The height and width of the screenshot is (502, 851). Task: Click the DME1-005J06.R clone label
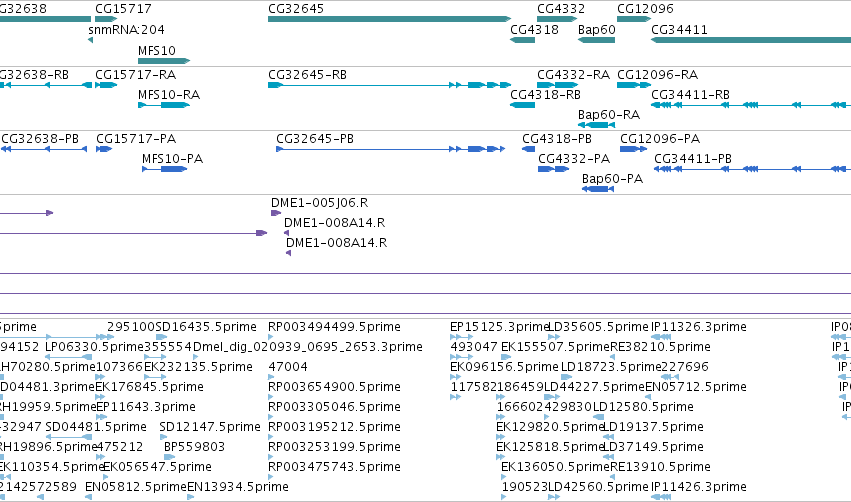coord(319,202)
